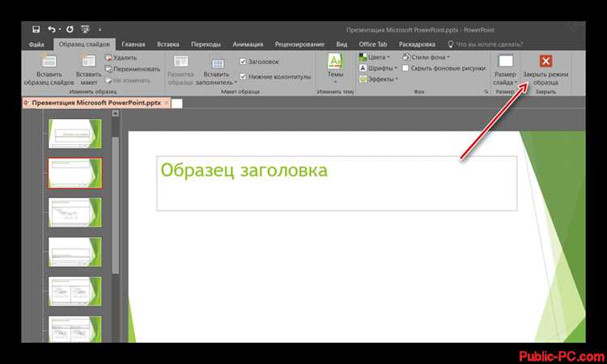This screenshot has height=364, width=607.
Task: Uncheck the Заголовок checkbox
Action: (243, 61)
